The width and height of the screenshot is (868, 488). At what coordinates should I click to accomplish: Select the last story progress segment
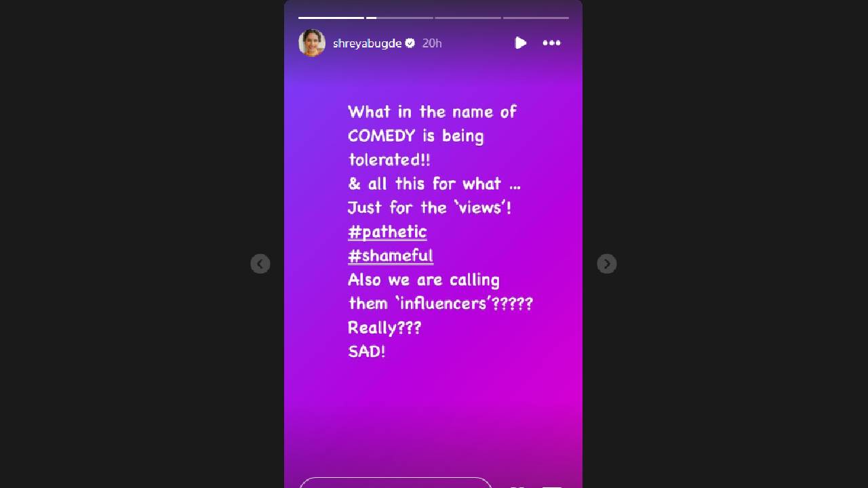(536, 18)
